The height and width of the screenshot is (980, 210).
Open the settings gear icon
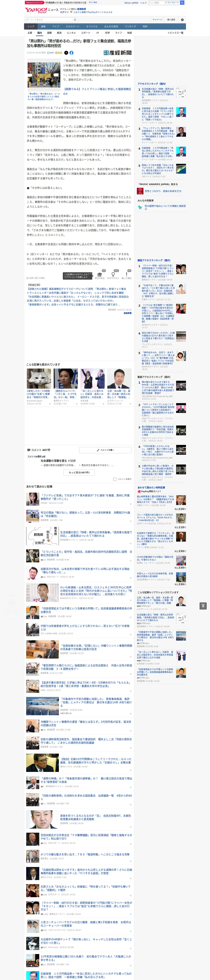(182, 20)
